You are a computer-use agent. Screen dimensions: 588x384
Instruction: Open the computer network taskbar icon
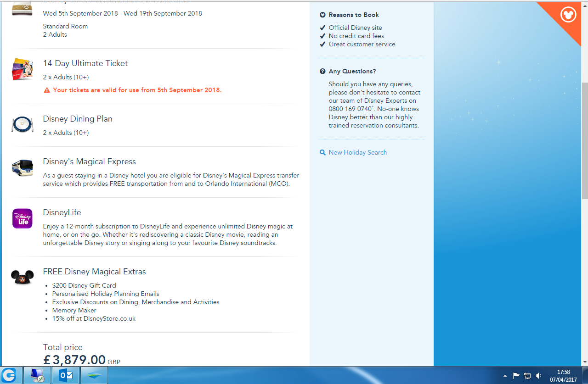click(x=37, y=375)
